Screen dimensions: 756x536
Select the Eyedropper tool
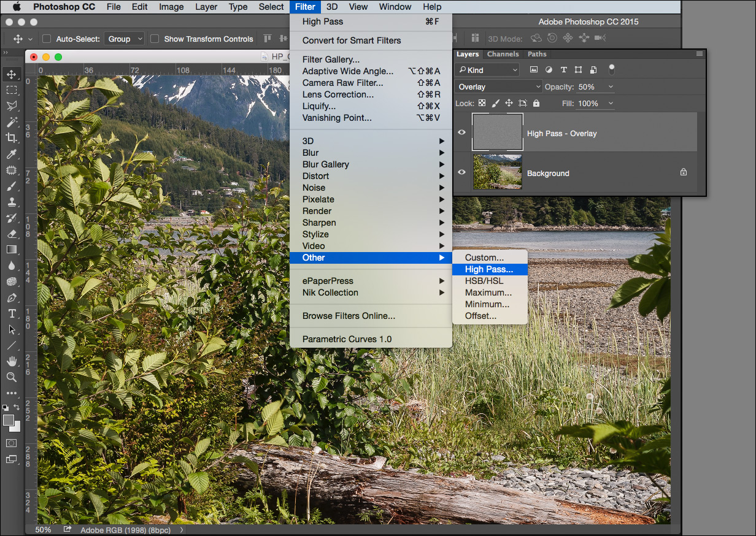click(x=12, y=154)
